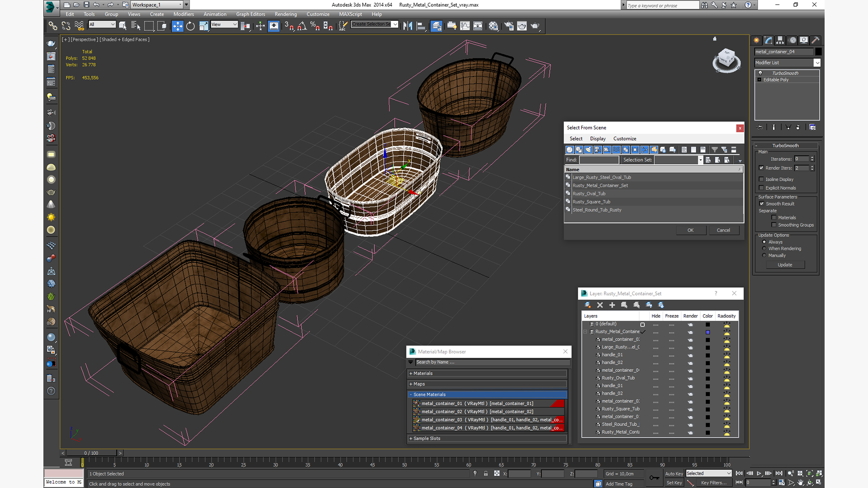Click Add Selected Objects plus icon in Layer dialog
The width and height of the screenshot is (868, 488).
coord(612,305)
